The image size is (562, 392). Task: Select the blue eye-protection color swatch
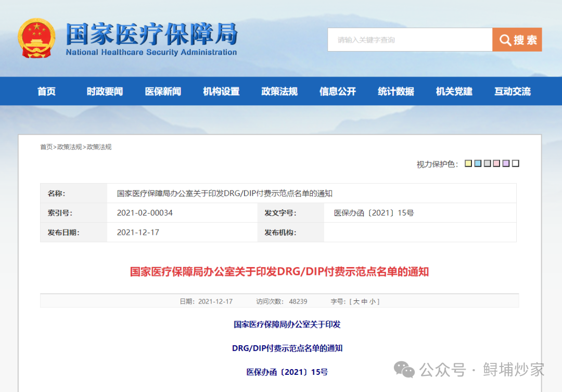tap(477, 163)
